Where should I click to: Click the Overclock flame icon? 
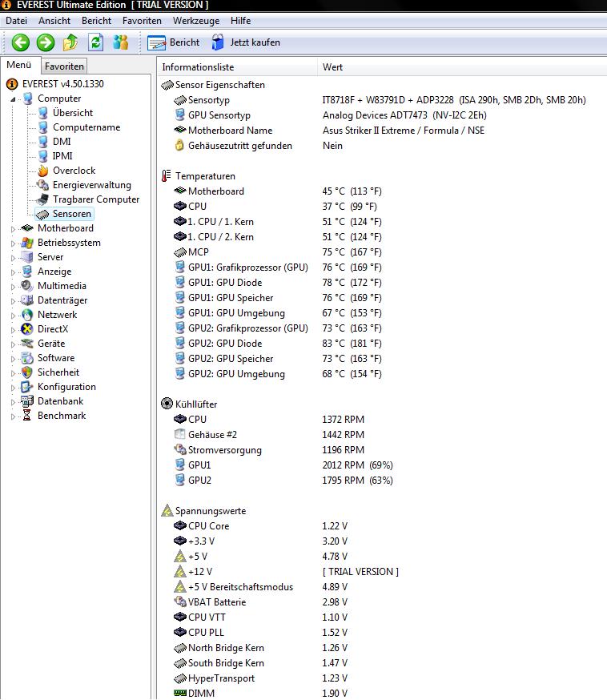point(43,171)
